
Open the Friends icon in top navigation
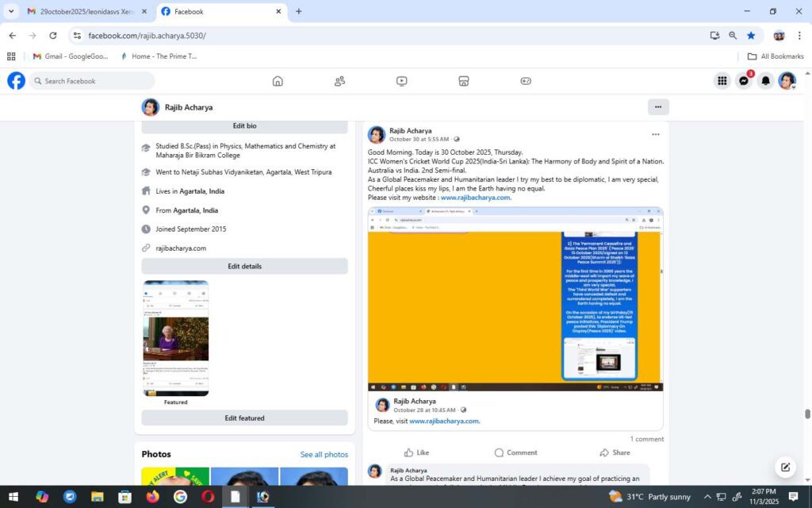coord(339,81)
